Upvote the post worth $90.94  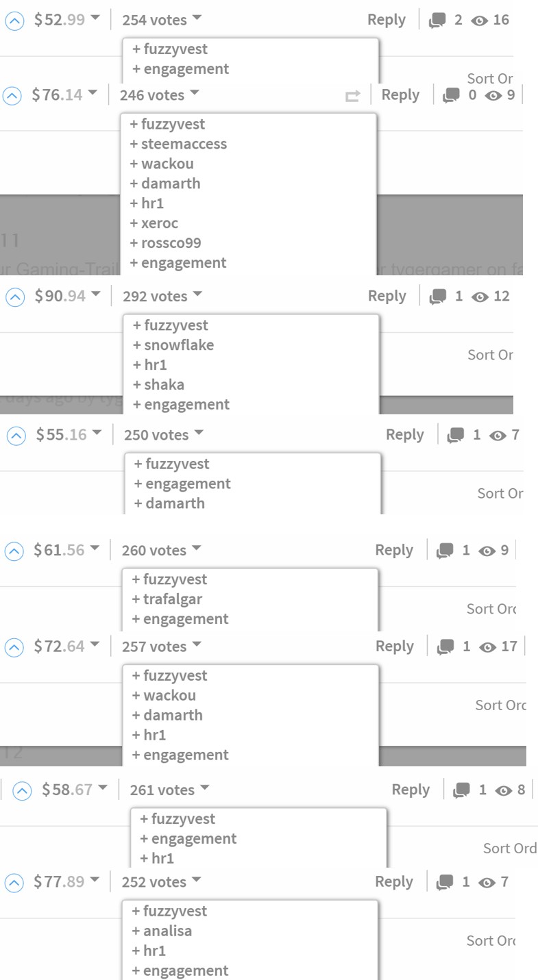[14, 297]
